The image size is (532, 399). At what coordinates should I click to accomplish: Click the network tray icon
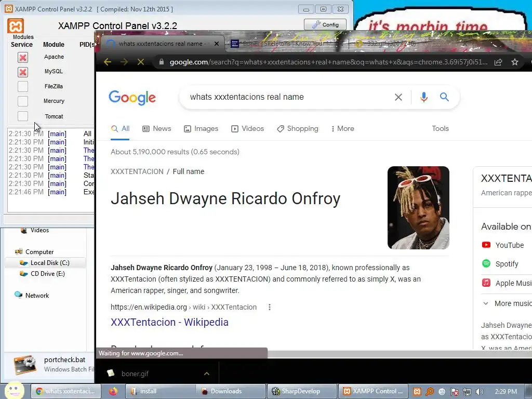(467, 392)
